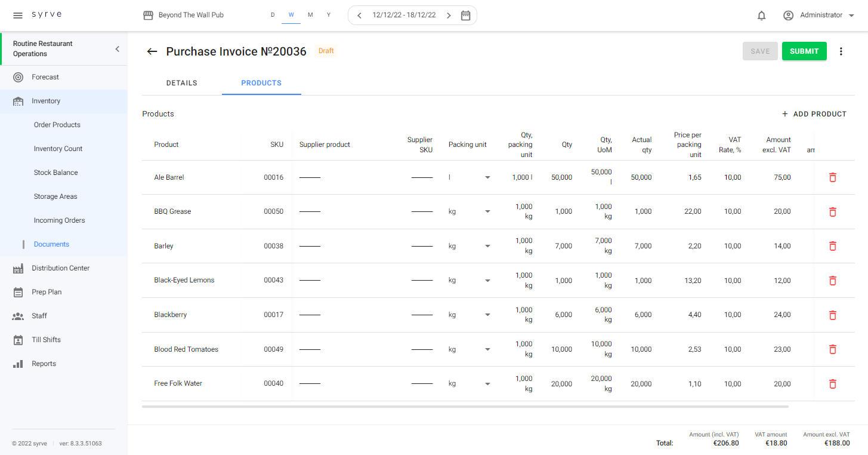Delete the Barley product row
The image size is (868, 455).
833,246
